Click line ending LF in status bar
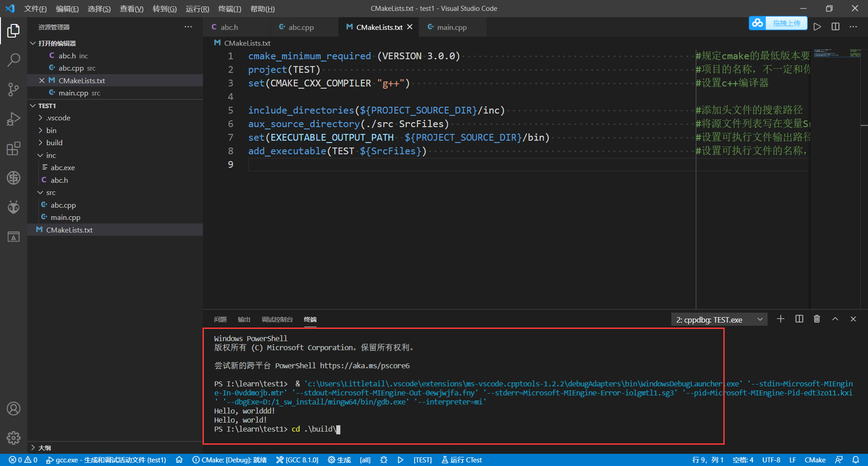868x466 pixels. tap(793, 460)
